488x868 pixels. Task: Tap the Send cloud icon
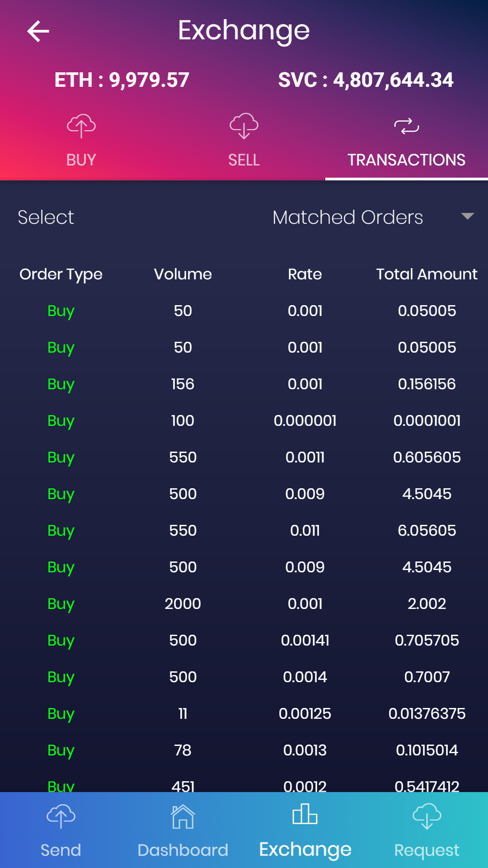tap(61, 816)
